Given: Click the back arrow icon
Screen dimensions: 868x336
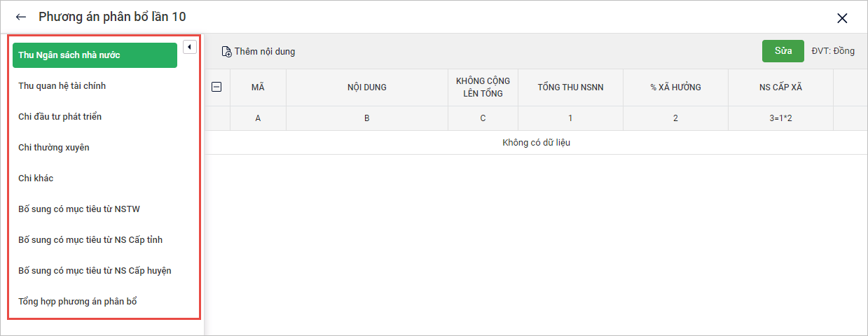Looking at the screenshot, I should 21,17.
